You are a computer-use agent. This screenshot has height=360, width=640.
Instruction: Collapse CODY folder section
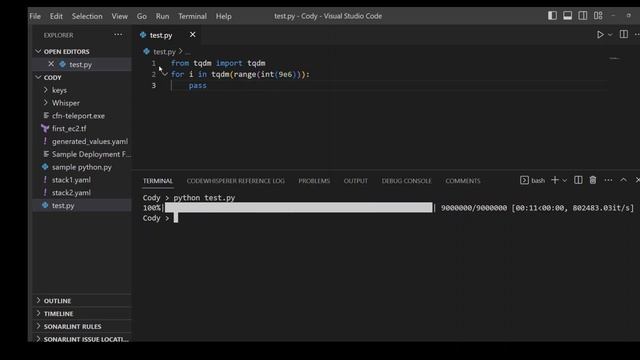click(x=82, y=77)
